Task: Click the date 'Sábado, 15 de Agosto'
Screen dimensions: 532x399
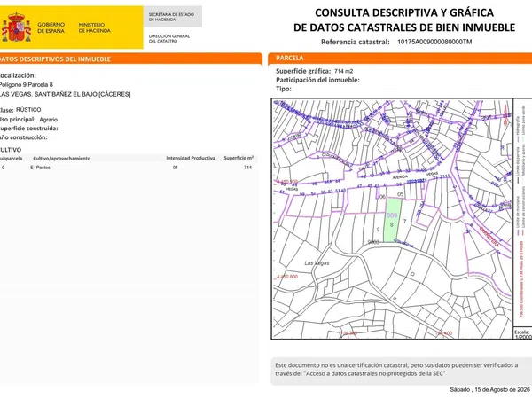Action: [490, 389]
